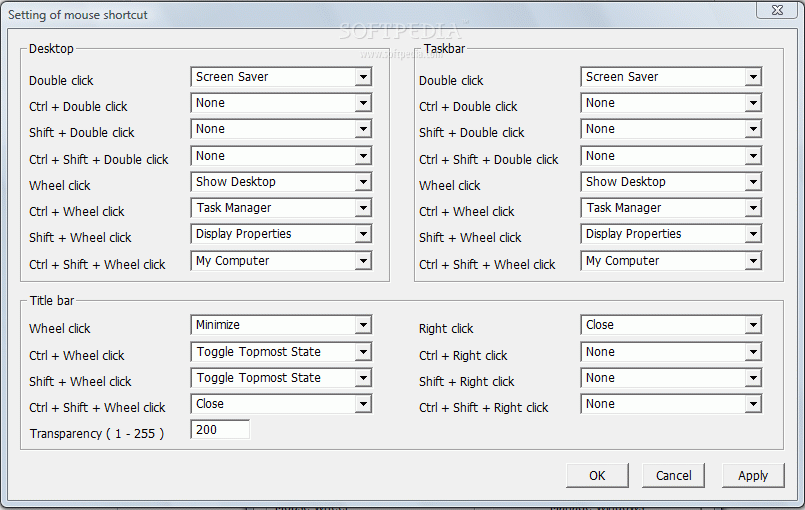Click the 'Right click' label in Title bar
Image resolution: width=805 pixels, height=510 pixels.
pyautogui.click(x=446, y=329)
